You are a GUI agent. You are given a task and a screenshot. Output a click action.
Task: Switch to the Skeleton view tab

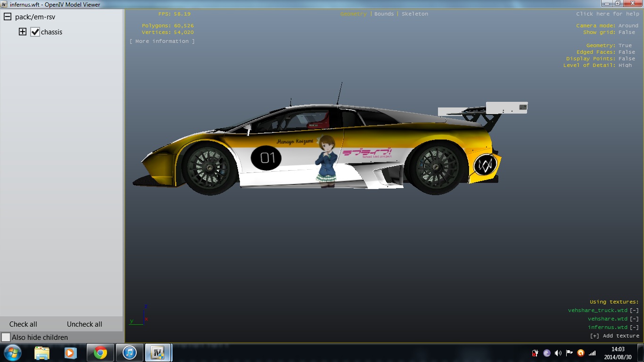tap(415, 14)
